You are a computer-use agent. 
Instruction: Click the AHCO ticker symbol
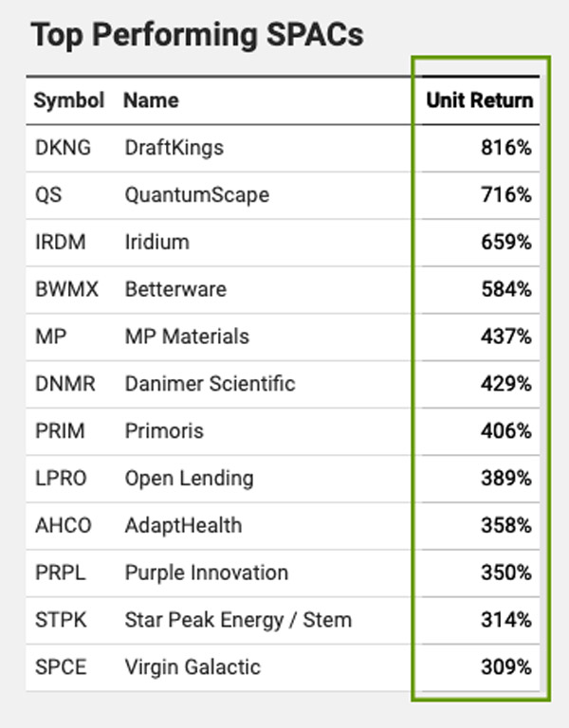[63, 525]
